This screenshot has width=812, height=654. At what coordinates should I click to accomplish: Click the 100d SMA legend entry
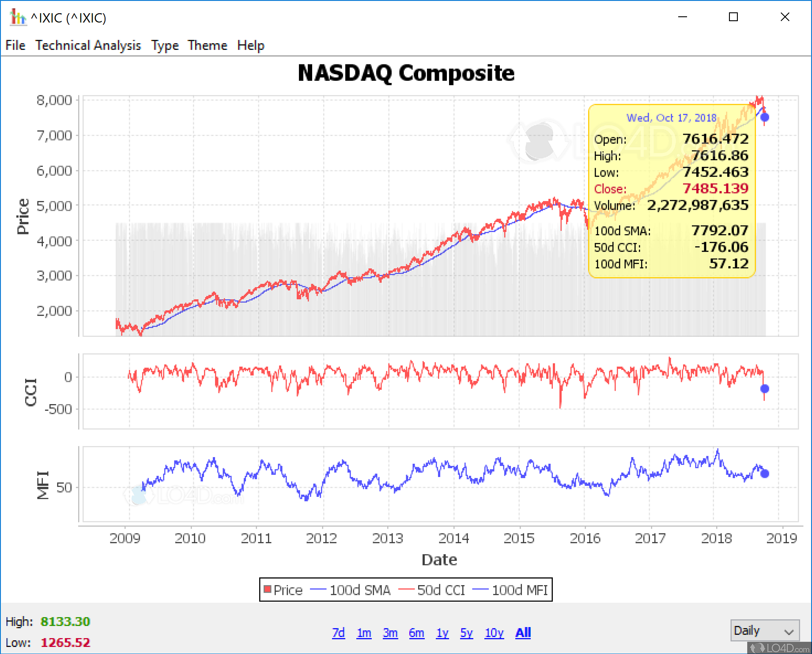pos(351,590)
